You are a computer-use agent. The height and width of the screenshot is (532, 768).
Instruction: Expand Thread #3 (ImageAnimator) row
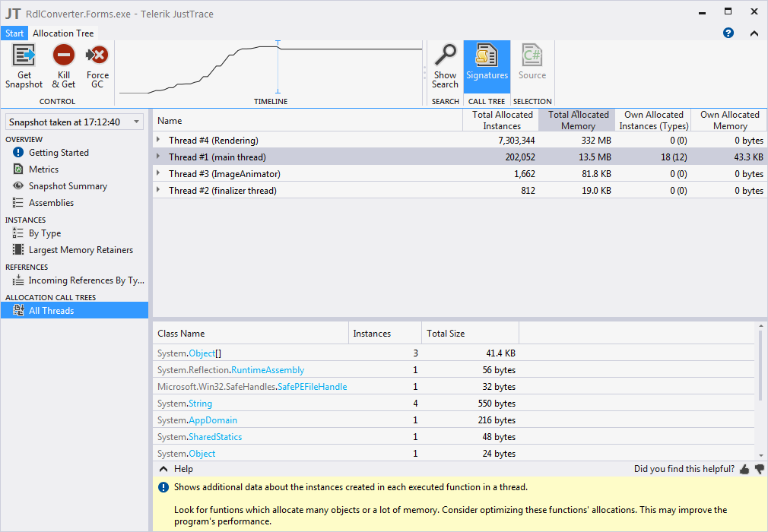(158, 173)
